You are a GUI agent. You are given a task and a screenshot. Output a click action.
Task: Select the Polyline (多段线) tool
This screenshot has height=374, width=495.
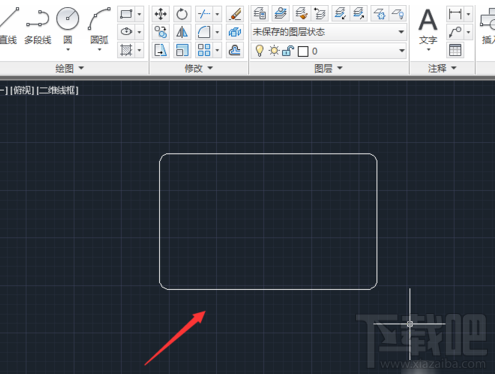click(x=38, y=27)
